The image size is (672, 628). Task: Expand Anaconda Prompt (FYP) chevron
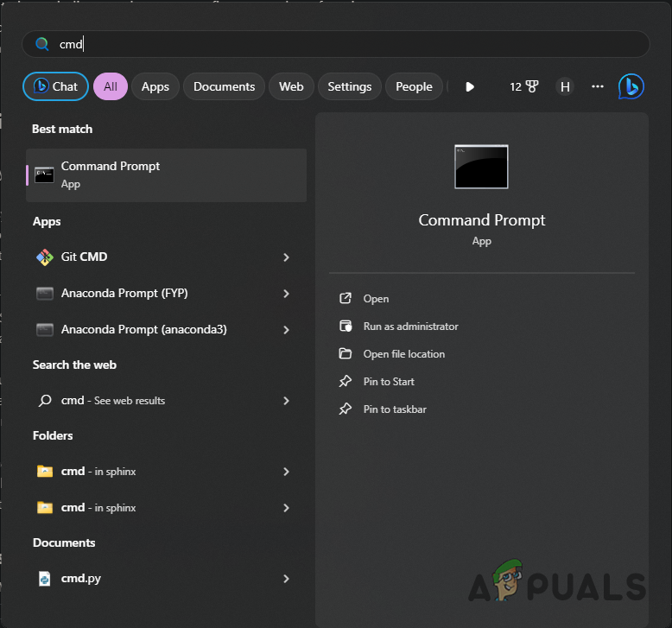(x=286, y=294)
